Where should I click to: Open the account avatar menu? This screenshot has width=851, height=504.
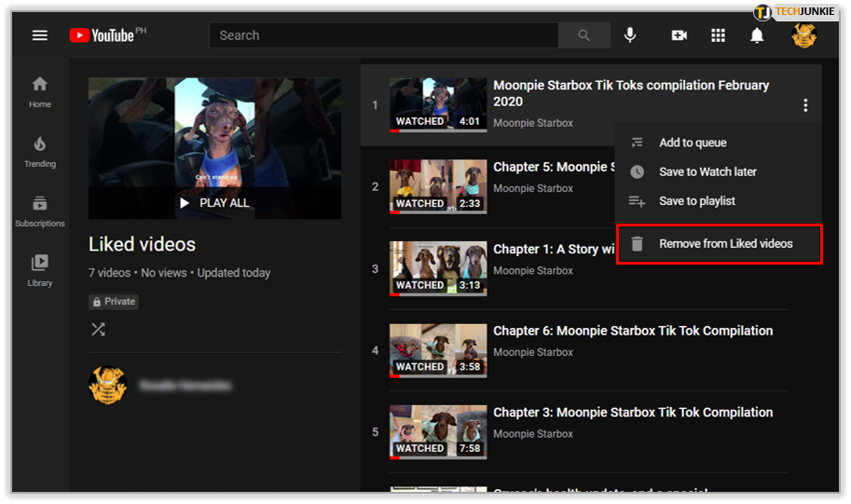click(803, 35)
